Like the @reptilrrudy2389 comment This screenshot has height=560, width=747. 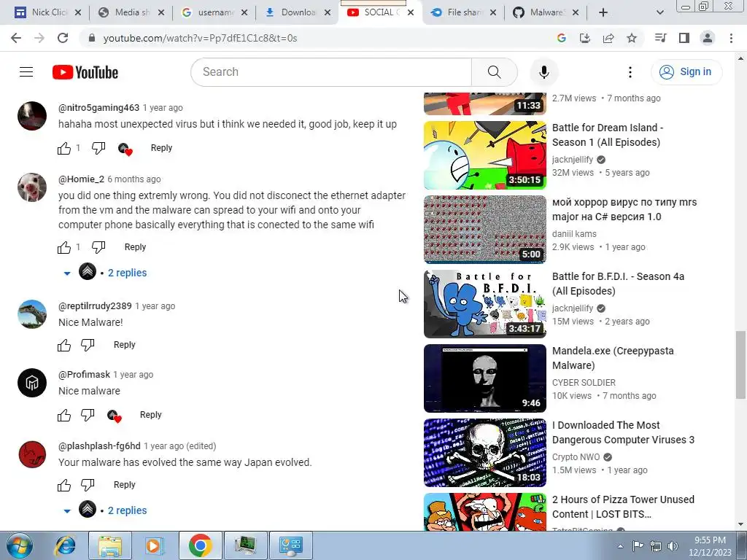[64, 345]
